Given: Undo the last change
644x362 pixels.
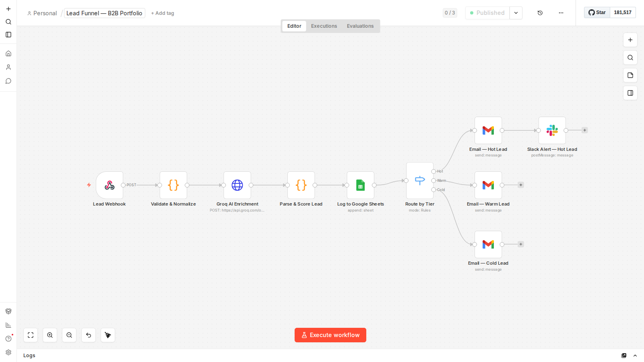Looking at the screenshot, I should (x=89, y=335).
